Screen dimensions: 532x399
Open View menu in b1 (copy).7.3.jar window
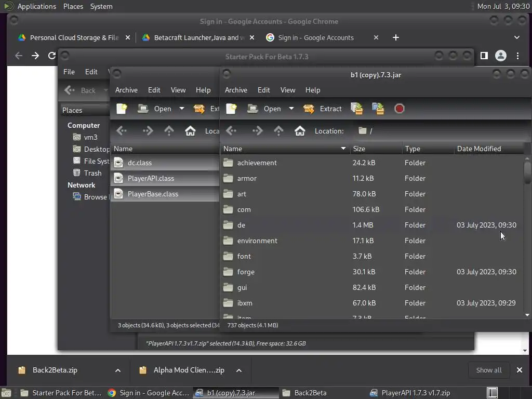point(288,90)
